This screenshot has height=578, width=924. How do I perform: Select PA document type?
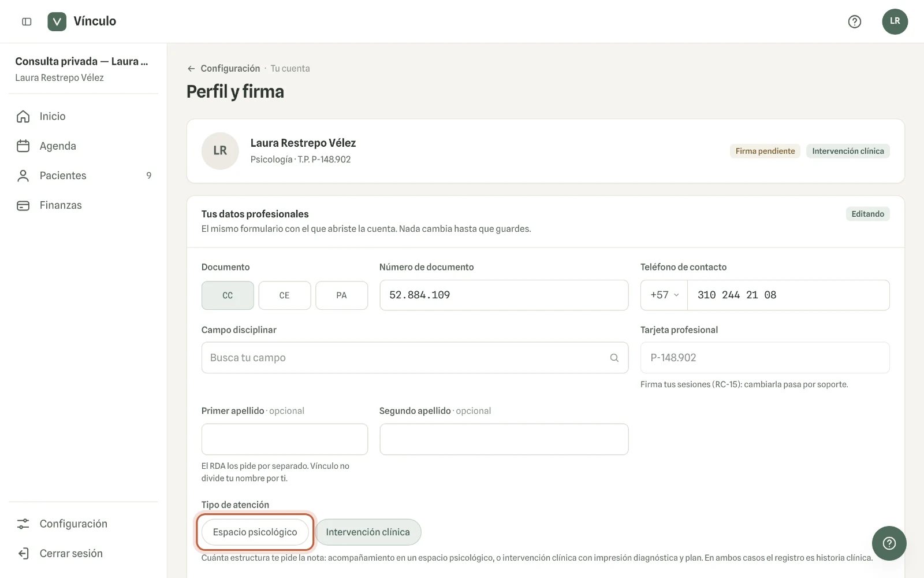point(342,295)
